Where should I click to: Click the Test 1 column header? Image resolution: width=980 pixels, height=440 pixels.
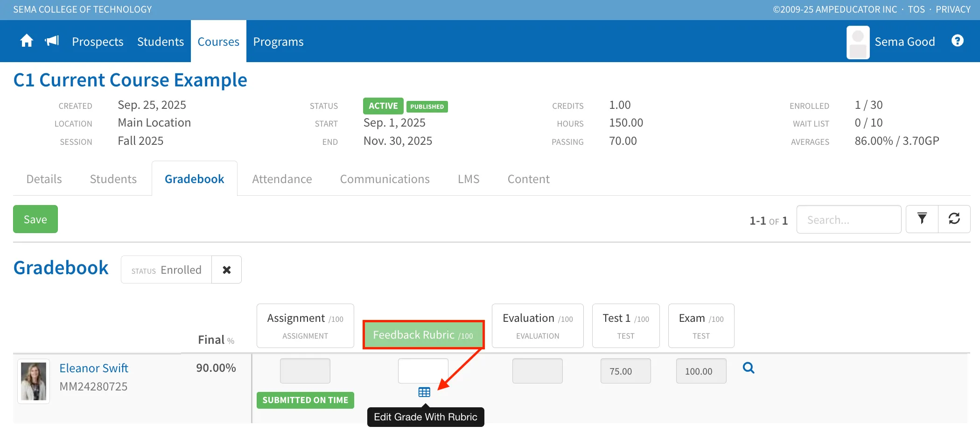(x=626, y=326)
